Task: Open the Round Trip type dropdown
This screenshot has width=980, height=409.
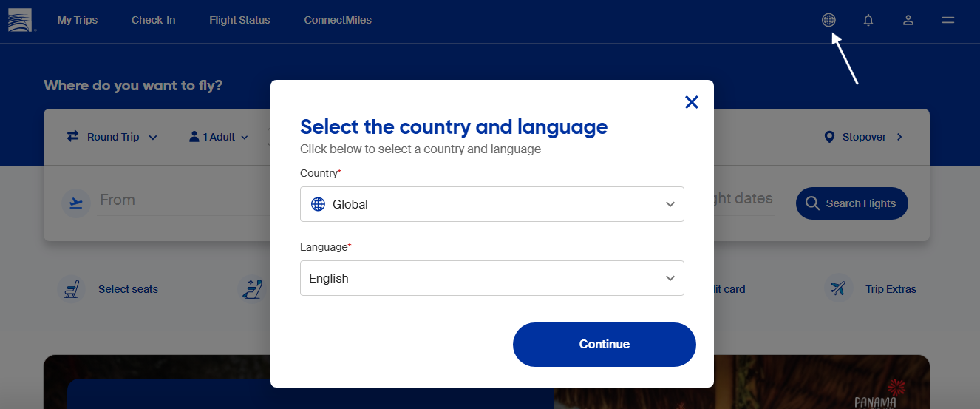Action: click(112, 137)
